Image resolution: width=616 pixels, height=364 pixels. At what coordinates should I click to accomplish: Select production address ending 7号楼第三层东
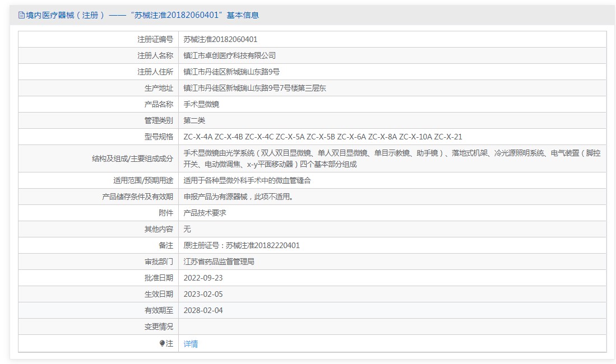click(x=254, y=88)
